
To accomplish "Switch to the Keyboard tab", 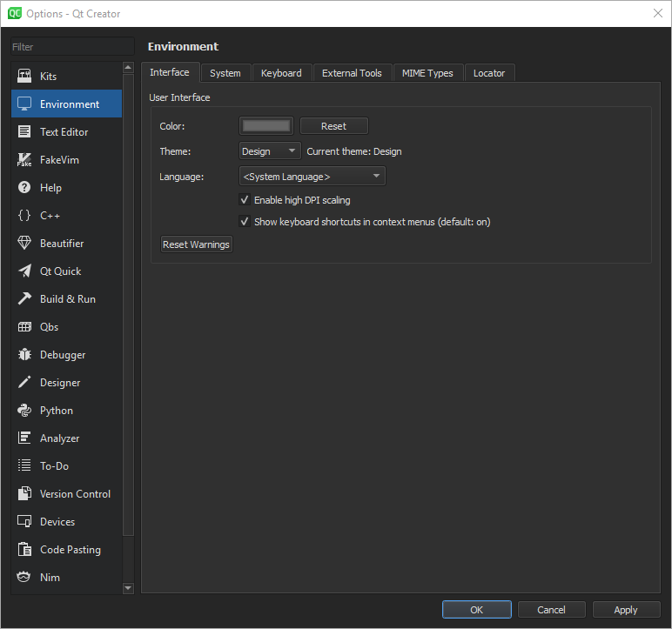I will pyautogui.click(x=281, y=73).
